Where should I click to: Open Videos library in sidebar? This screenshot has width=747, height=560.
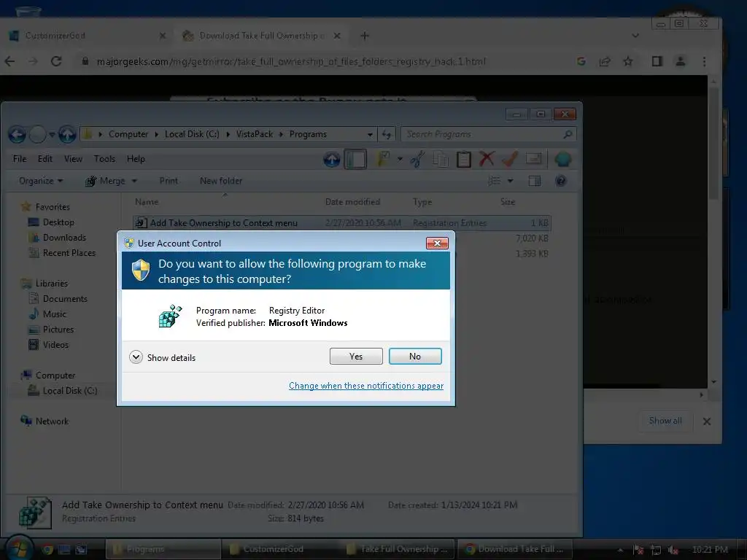pos(55,345)
